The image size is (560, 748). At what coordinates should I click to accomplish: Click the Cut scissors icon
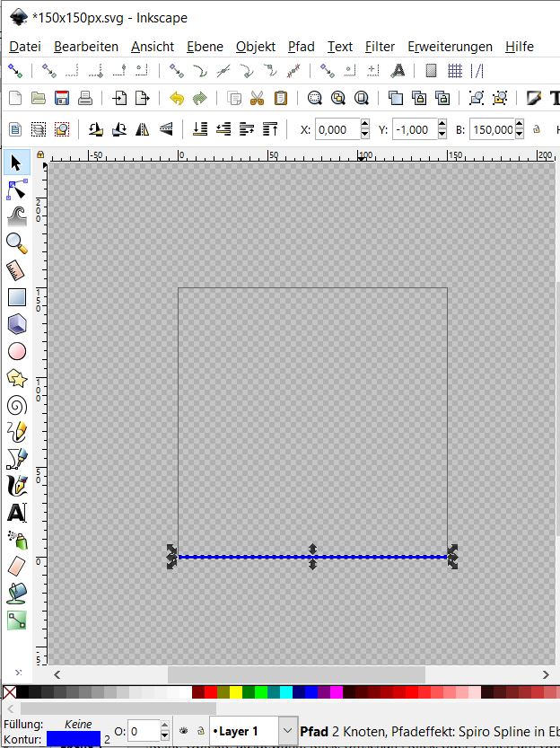click(x=258, y=98)
